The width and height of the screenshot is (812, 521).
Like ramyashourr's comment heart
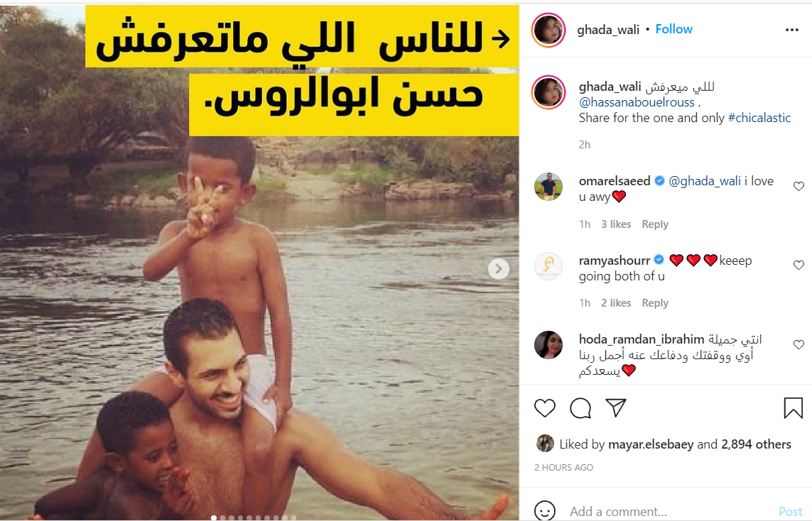(799, 265)
